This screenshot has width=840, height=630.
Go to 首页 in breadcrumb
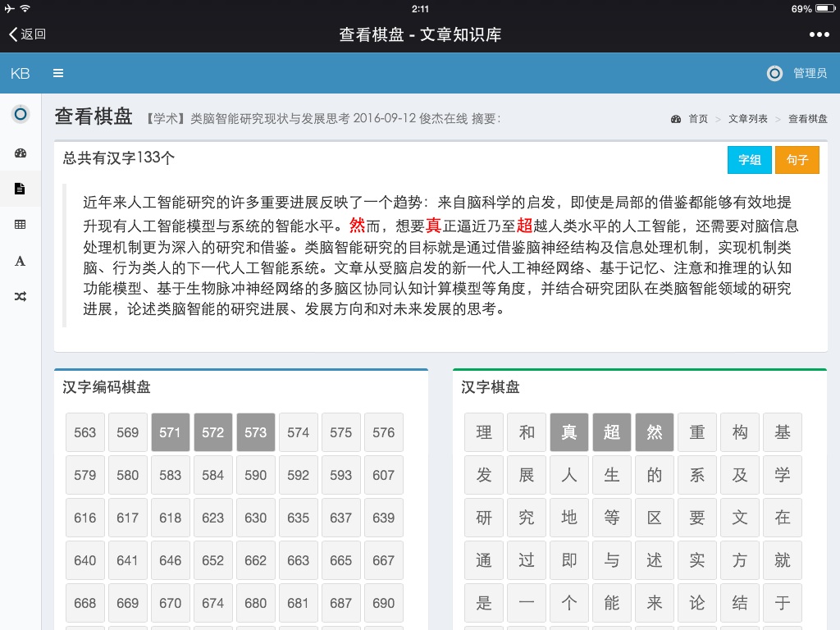(x=697, y=119)
